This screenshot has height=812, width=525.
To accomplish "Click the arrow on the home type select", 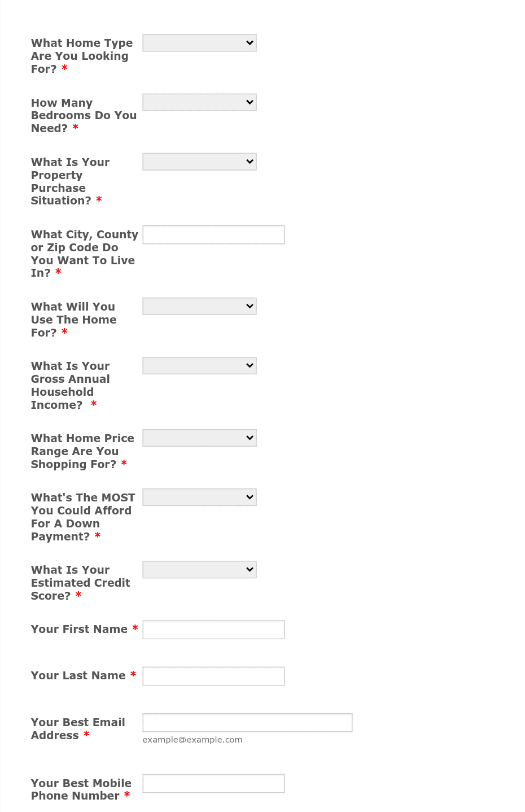I will pyautogui.click(x=250, y=43).
